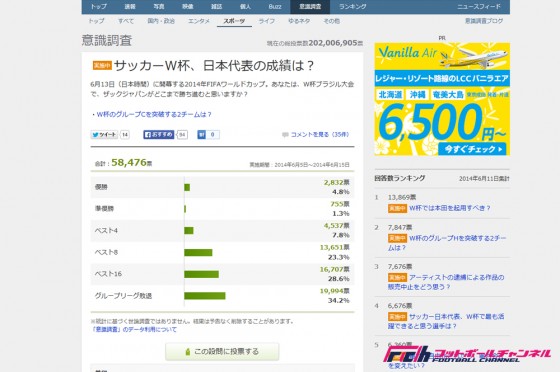This screenshot has width=560, height=372.
Task: Click the Vanilla Air advertisement banner
Action: click(x=442, y=99)
